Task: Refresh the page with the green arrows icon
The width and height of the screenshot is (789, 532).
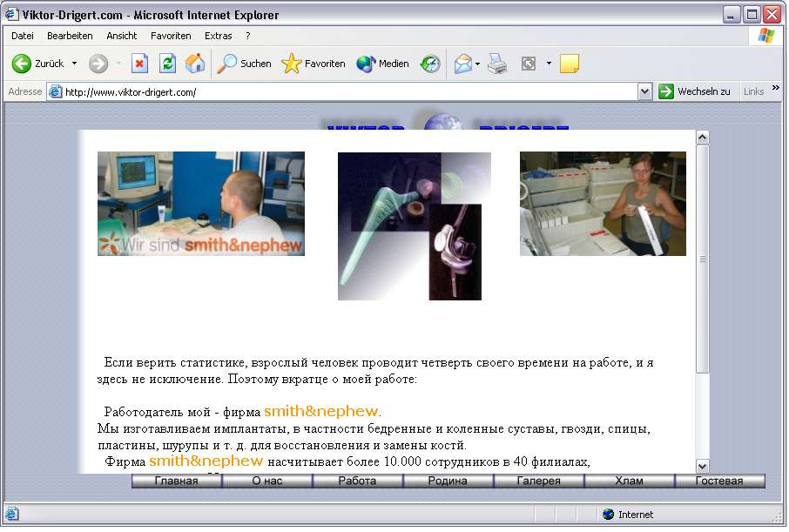Action: [167, 64]
